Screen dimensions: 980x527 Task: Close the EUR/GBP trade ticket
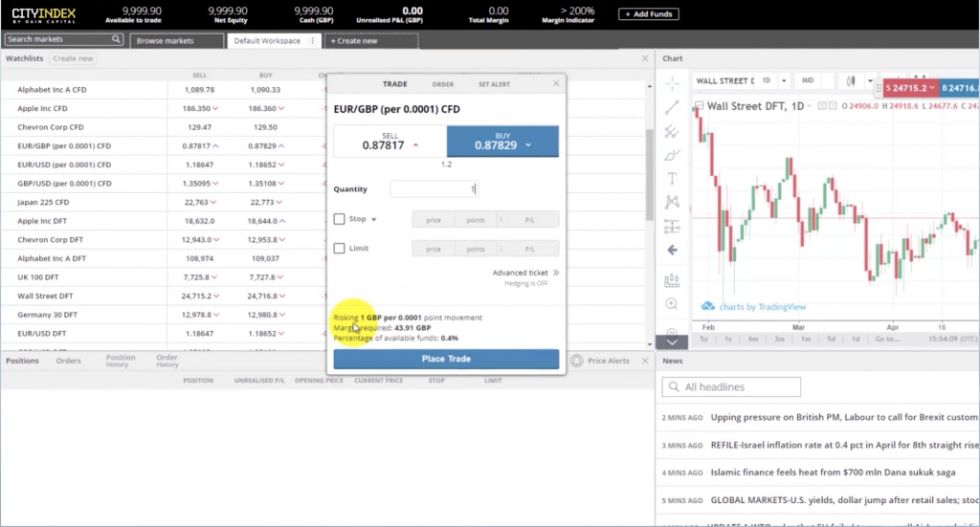pyautogui.click(x=556, y=83)
